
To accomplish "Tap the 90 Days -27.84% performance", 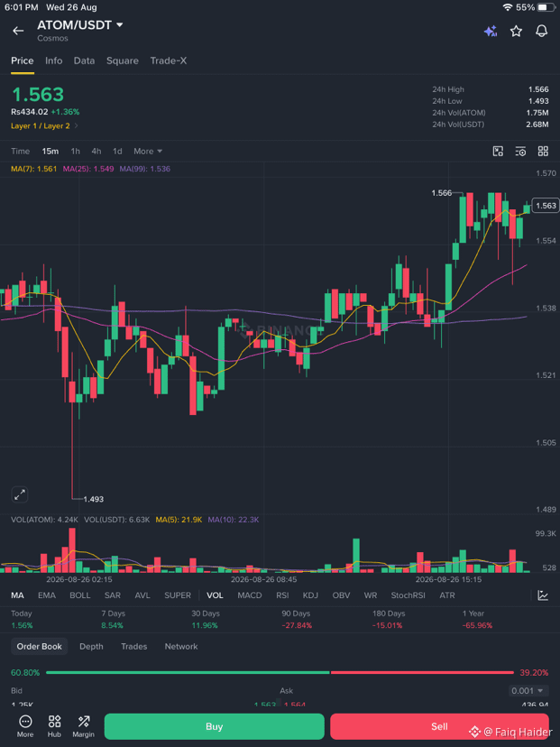I will tap(297, 619).
